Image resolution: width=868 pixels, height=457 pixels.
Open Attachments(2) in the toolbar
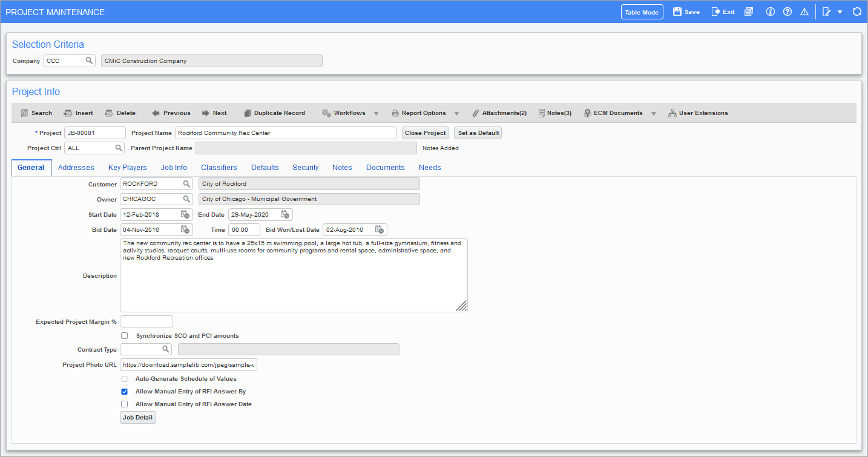499,113
